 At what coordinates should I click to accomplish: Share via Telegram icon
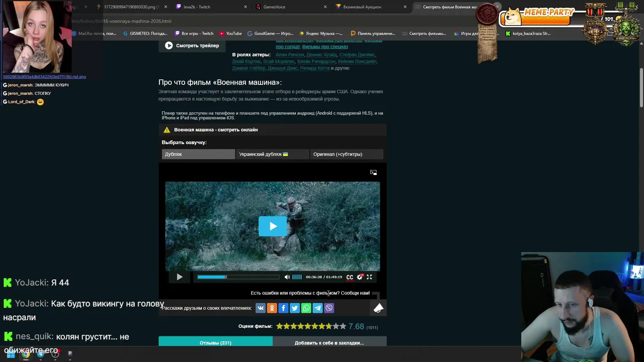pyautogui.click(x=317, y=308)
